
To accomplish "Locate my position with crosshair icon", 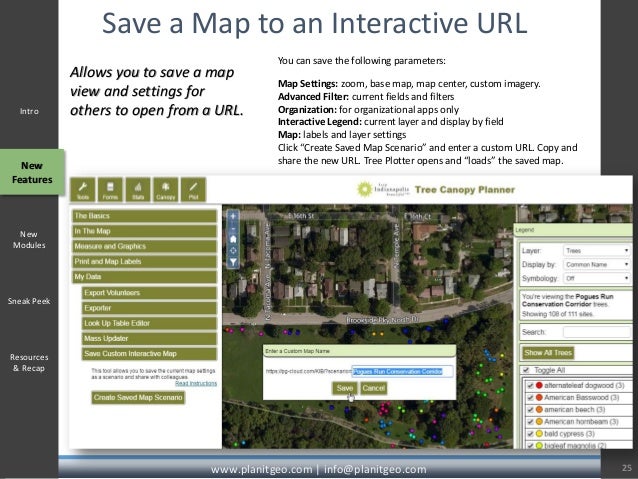I will (x=233, y=251).
